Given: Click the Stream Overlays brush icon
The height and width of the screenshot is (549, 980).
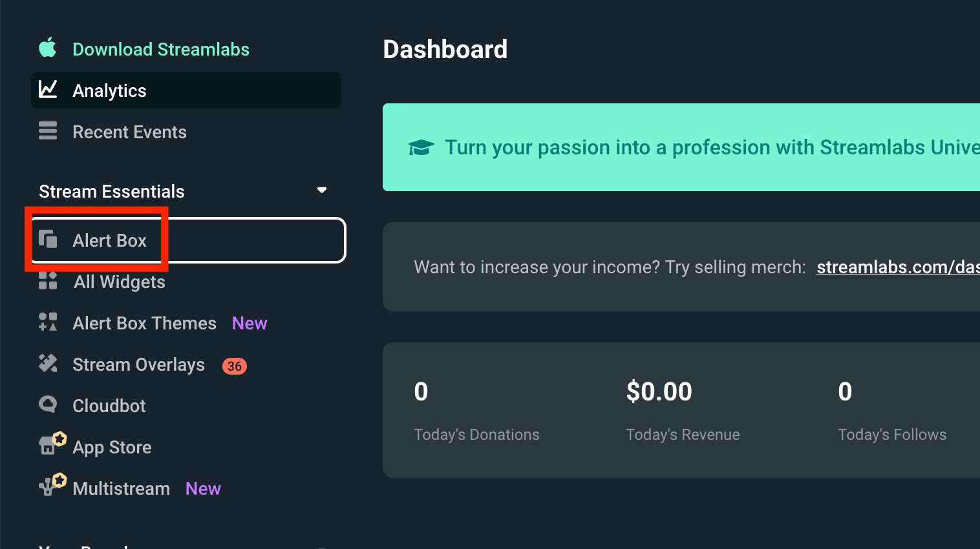Looking at the screenshot, I should 48,364.
